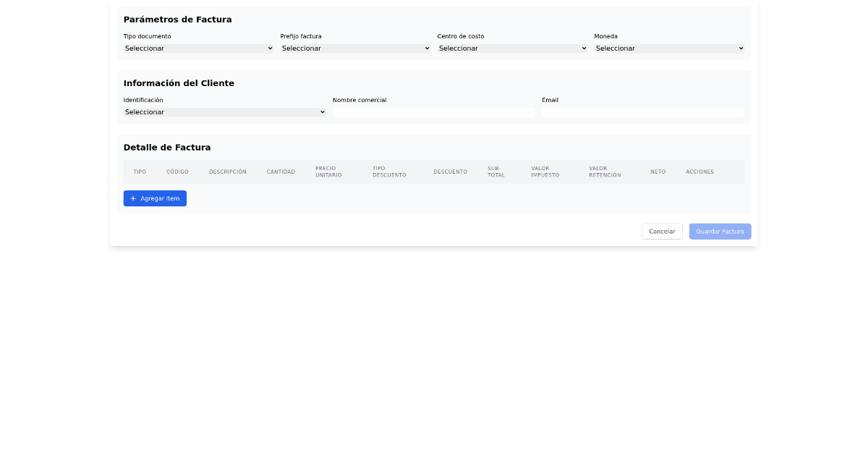Click the Nombre comercial input field
Viewport: 868px width, 456px height.
tap(433, 111)
